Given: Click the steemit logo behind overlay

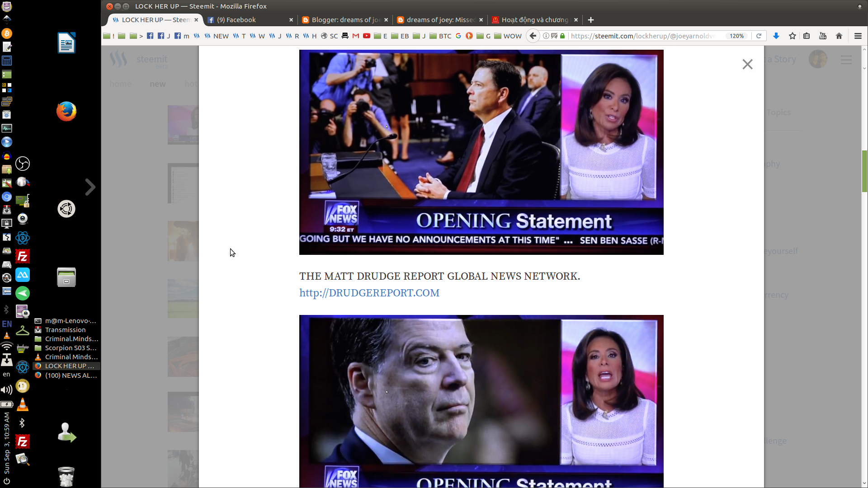Looking at the screenshot, I should (138, 60).
